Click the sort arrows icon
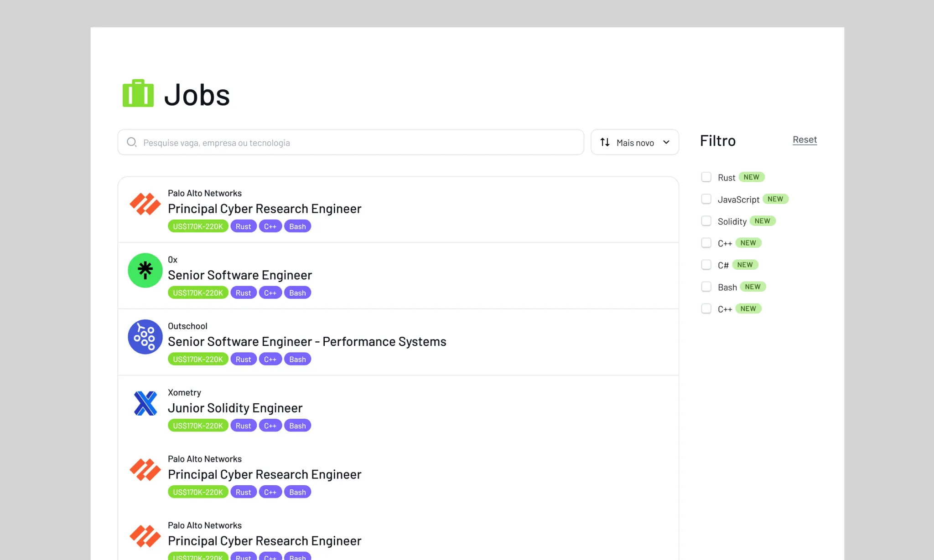Screen dimensions: 934x560 coord(605,142)
